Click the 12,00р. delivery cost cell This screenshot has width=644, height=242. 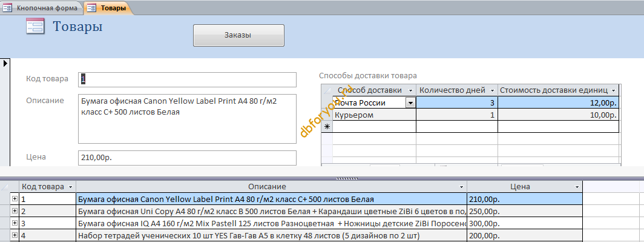pos(558,103)
